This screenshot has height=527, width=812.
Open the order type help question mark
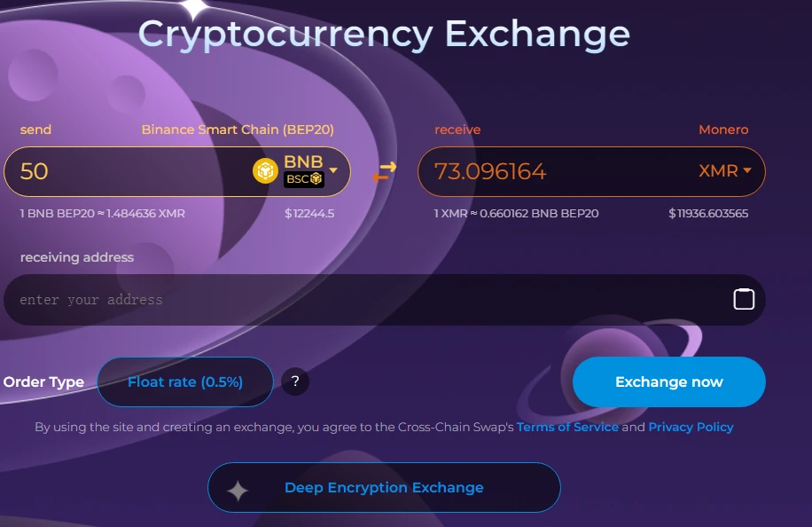[x=295, y=381]
